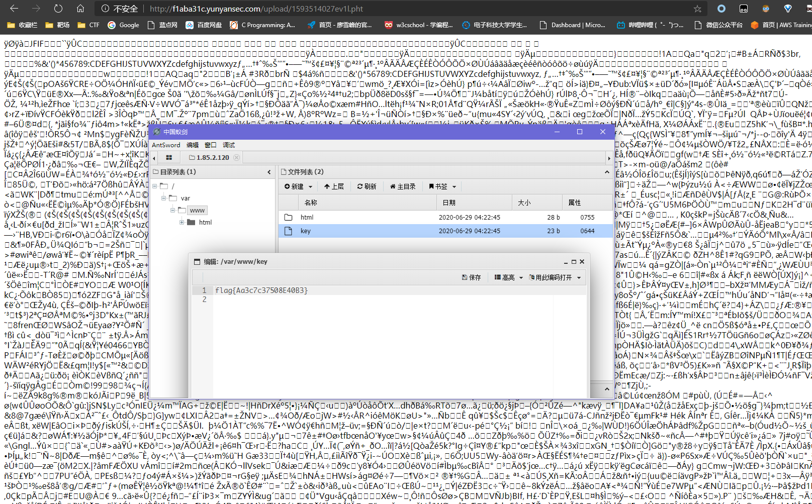This screenshot has height=504, width=812.
Task: Open the w3cschool bookmark
Action: point(418,25)
